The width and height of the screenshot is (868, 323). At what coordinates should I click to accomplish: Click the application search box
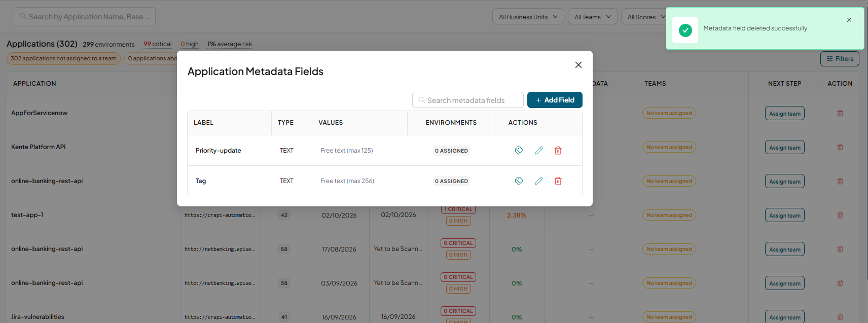tap(85, 16)
